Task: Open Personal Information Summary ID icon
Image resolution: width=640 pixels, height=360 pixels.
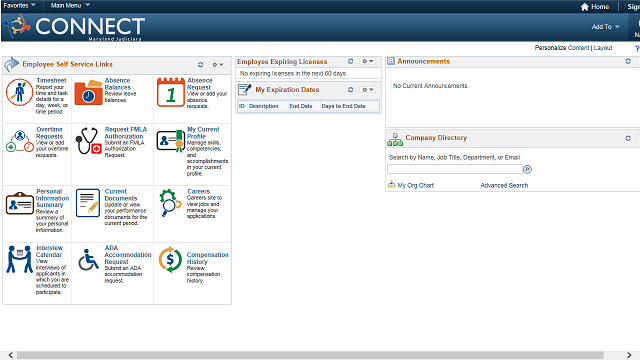Action: [x=20, y=203]
